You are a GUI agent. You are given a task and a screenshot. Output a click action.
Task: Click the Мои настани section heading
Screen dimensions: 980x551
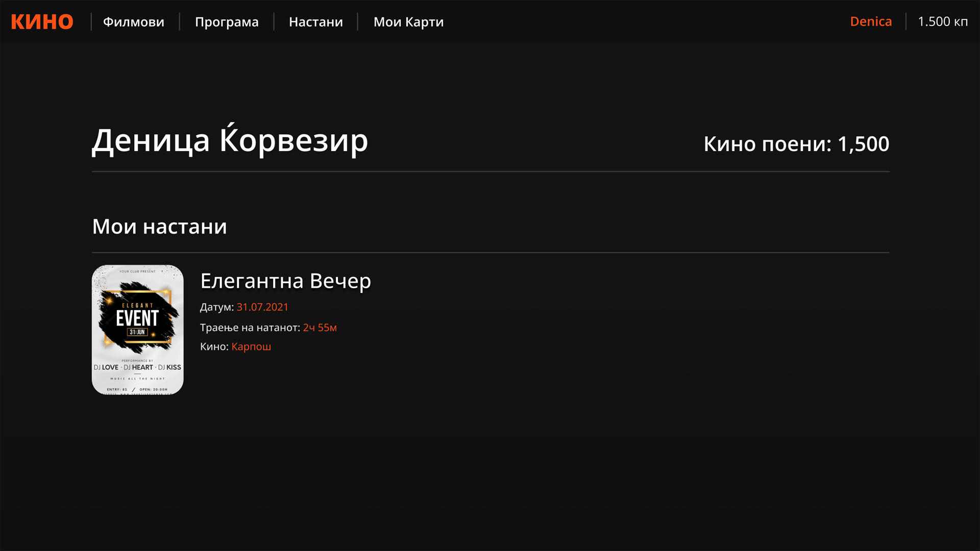coord(159,227)
